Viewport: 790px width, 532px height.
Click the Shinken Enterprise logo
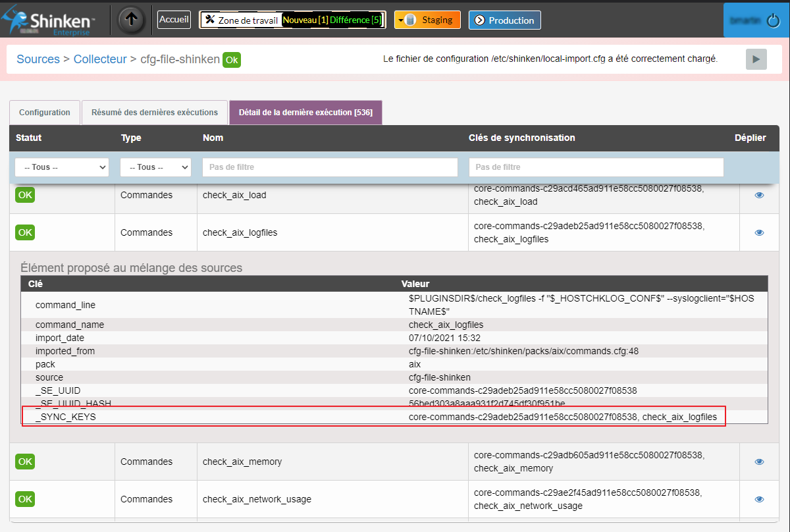click(x=49, y=20)
